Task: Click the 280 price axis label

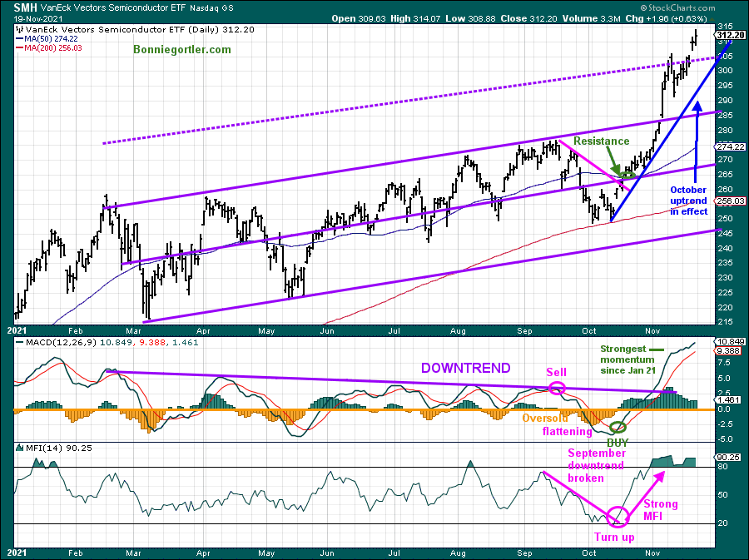Action: 725,131
